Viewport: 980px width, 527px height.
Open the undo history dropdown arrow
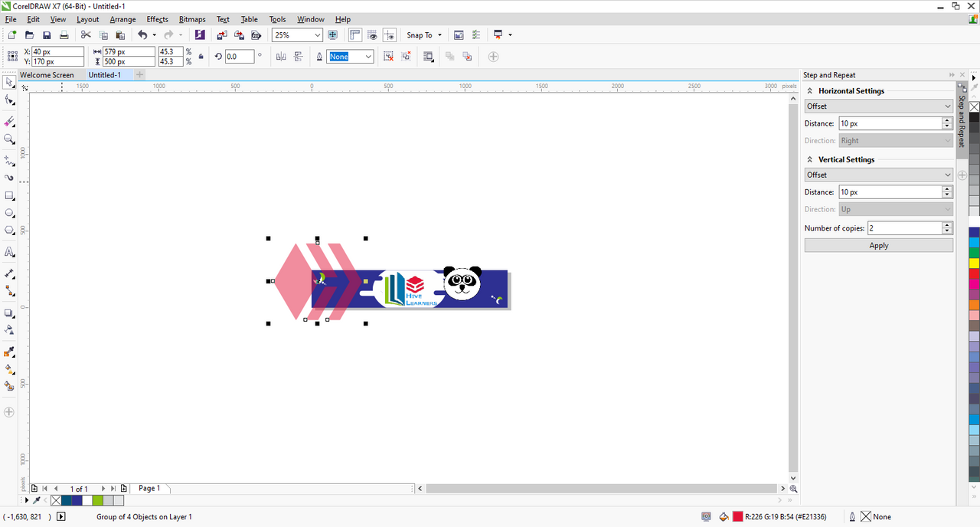(154, 35)
